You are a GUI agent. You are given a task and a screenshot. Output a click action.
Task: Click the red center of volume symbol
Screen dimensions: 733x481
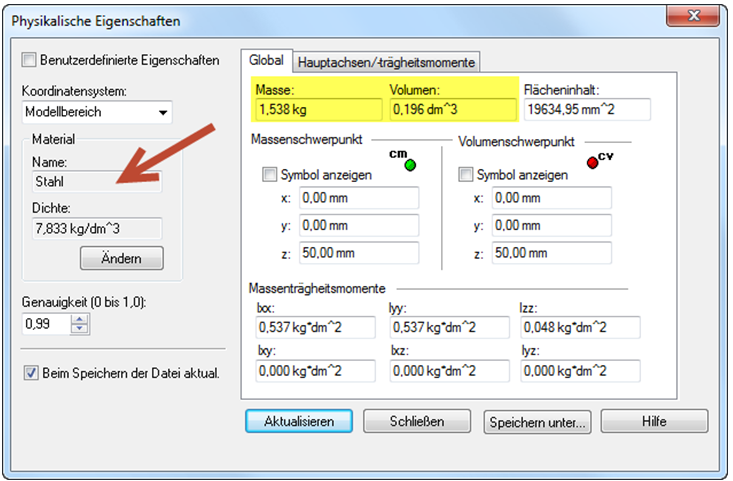[592, 164]
